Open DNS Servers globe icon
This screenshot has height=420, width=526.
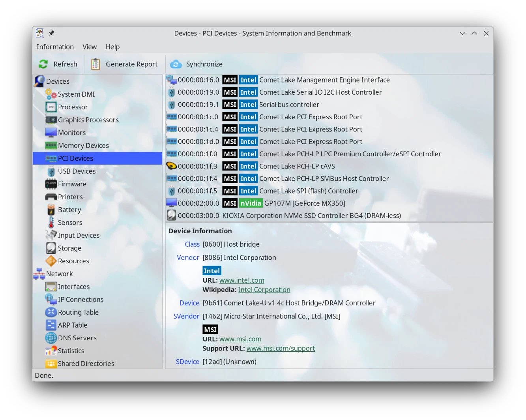(x=51, y=338)
